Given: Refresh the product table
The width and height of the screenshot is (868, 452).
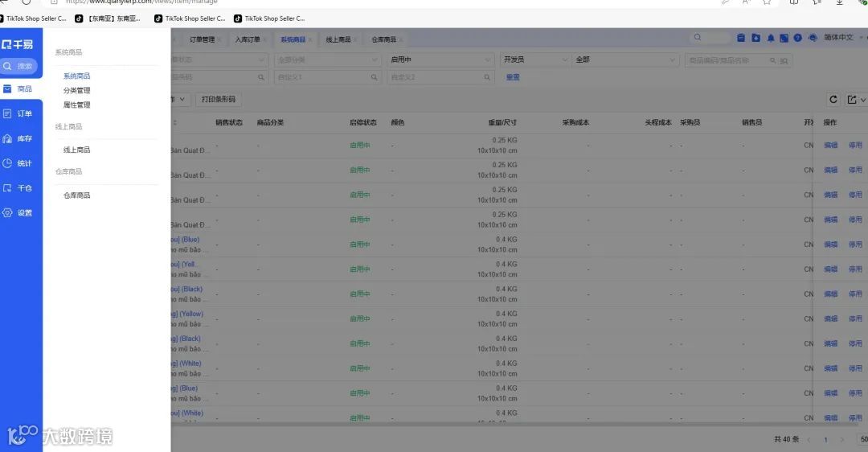Looking at the screenshot, I should click(x=833, y=99).
